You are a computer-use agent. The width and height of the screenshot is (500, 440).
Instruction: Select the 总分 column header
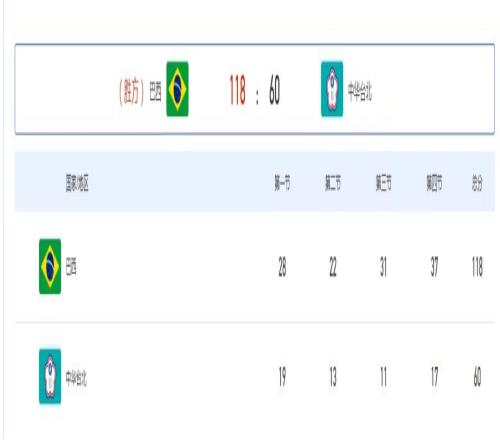477,183
